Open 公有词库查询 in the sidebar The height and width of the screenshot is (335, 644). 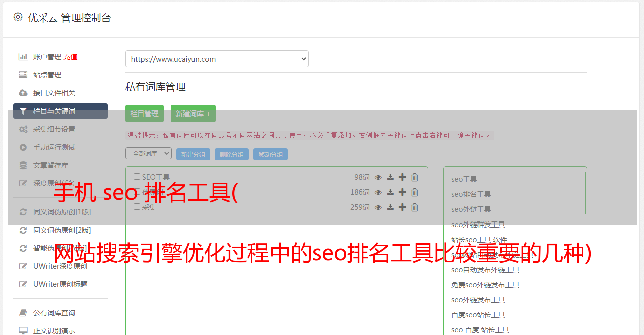(x=54, y=313)
